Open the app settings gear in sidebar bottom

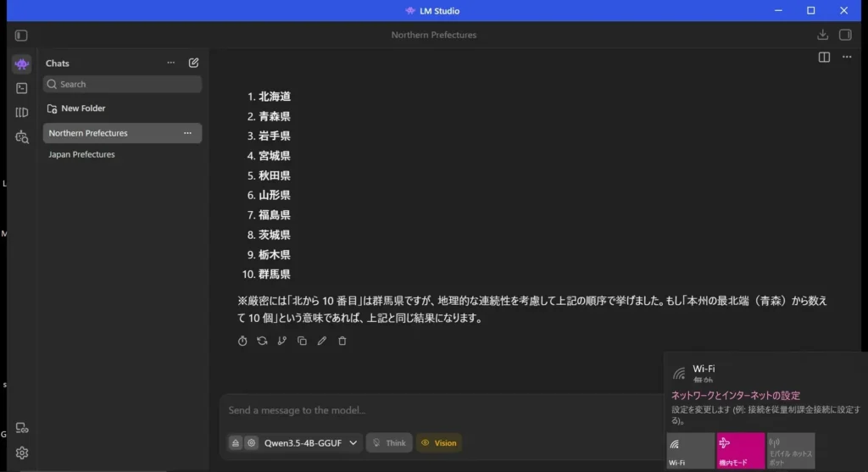(x=21, y=453)
